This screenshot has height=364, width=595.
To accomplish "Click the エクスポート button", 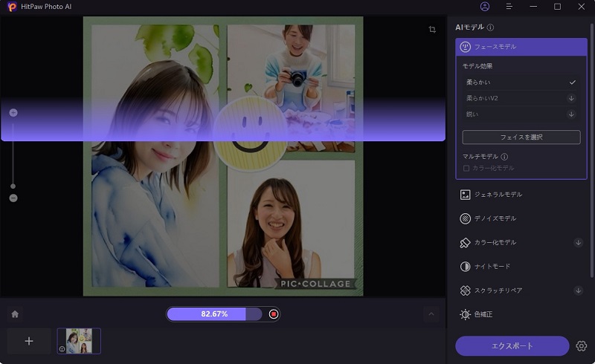I will pyautogui.click(x=512, y=346).
